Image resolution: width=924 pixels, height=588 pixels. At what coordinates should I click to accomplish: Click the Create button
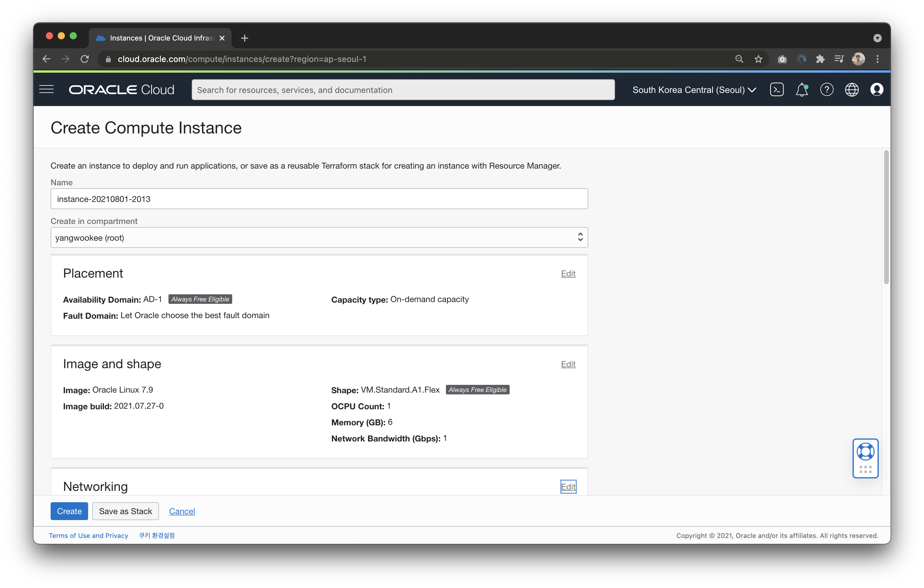(69, 511)
